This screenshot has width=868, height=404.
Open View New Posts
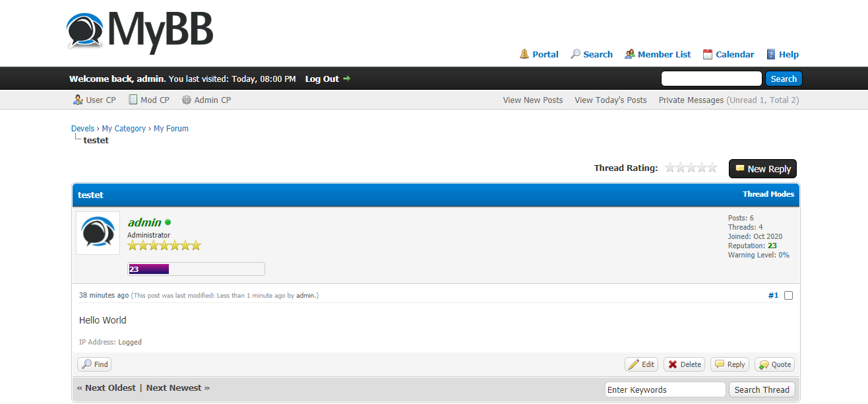(x=532, y=100)
